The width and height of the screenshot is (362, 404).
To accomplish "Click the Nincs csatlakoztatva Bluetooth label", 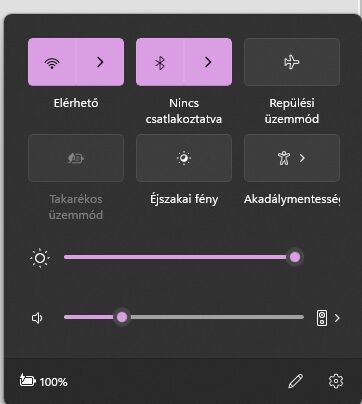I will click(x=184, y=111).
